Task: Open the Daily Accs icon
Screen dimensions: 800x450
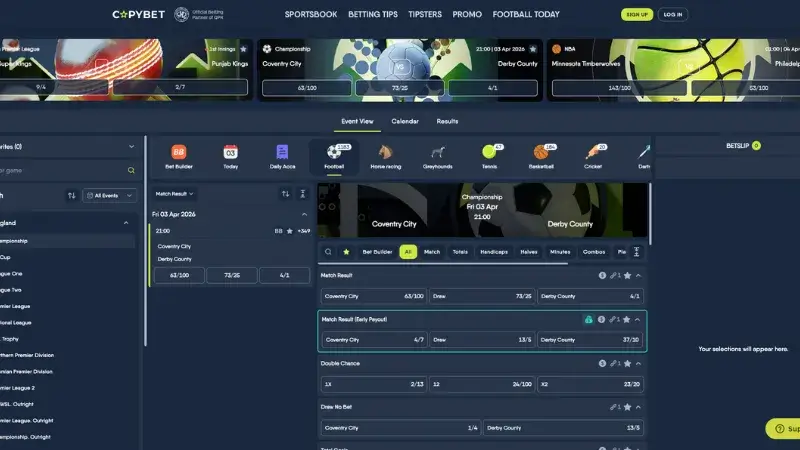Action: 282,156
